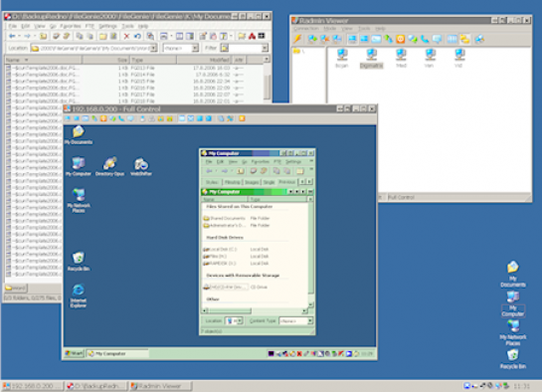The height and width of the screenshot is (392, 542).
Task: Open the Favorites menu in FileGenie
Action: tap(71, 26)
